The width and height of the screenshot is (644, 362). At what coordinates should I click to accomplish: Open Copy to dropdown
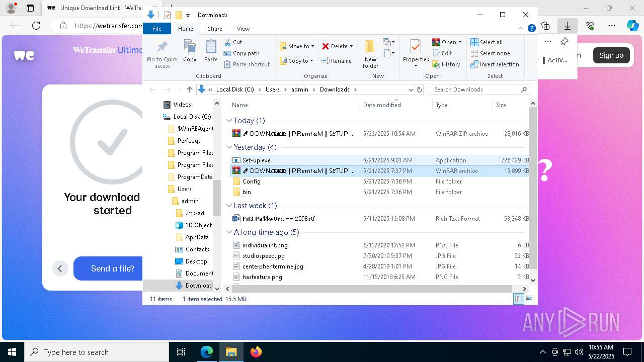point(297,61)
